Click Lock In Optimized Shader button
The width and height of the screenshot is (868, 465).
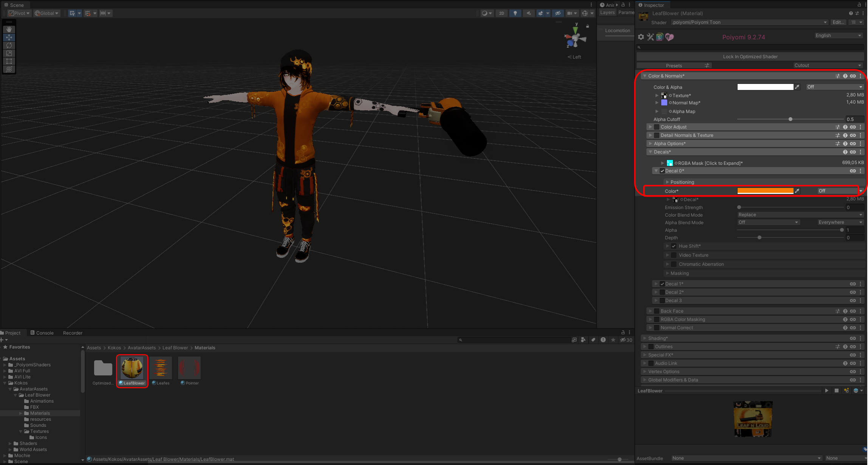pyautogui.click(x=750, y=57)
